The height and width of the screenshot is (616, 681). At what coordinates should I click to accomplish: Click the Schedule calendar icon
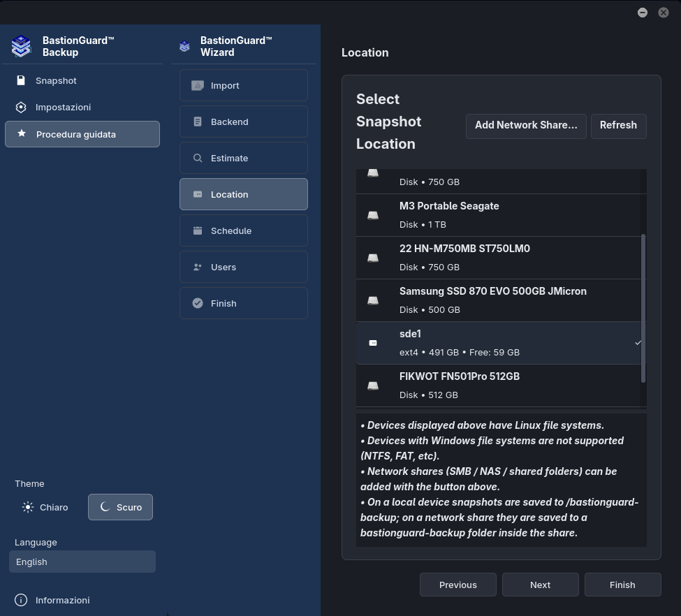click(x=198, y=230)
